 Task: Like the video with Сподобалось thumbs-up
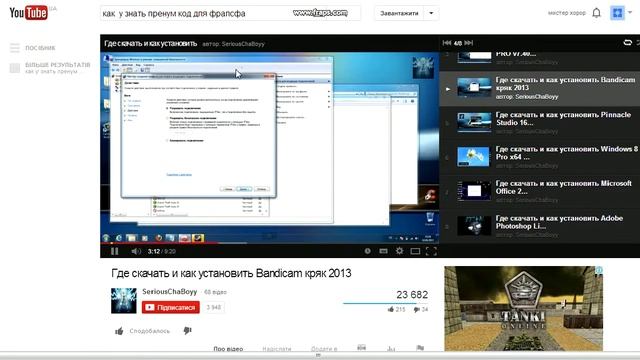tap(142, 331)
